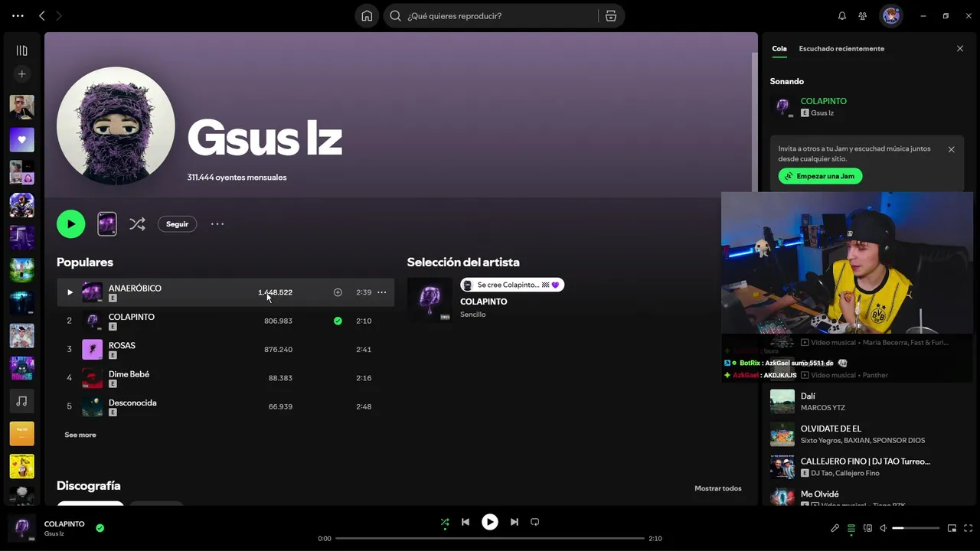Open COLAPINTO title in Selección del artista

pos(483,302)
